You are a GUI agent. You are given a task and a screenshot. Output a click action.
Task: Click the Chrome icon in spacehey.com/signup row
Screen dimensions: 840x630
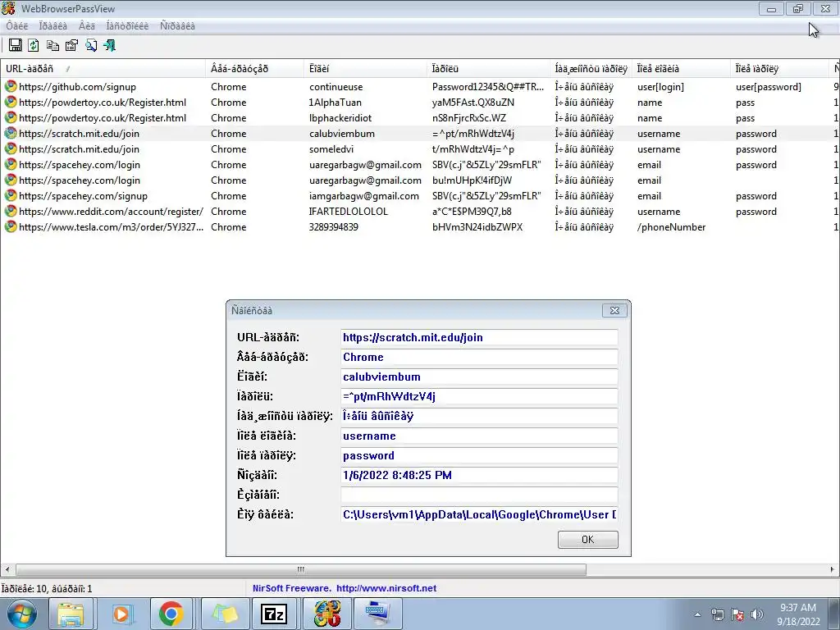coord(10,195)
